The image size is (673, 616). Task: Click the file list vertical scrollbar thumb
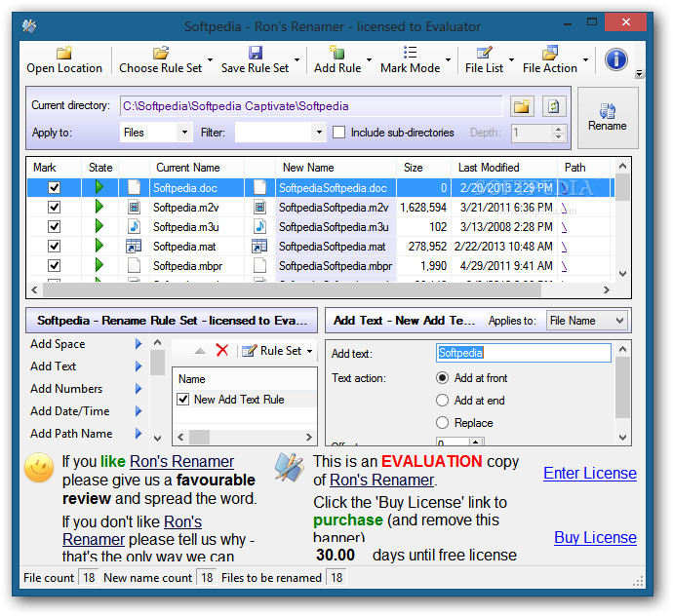623,187
